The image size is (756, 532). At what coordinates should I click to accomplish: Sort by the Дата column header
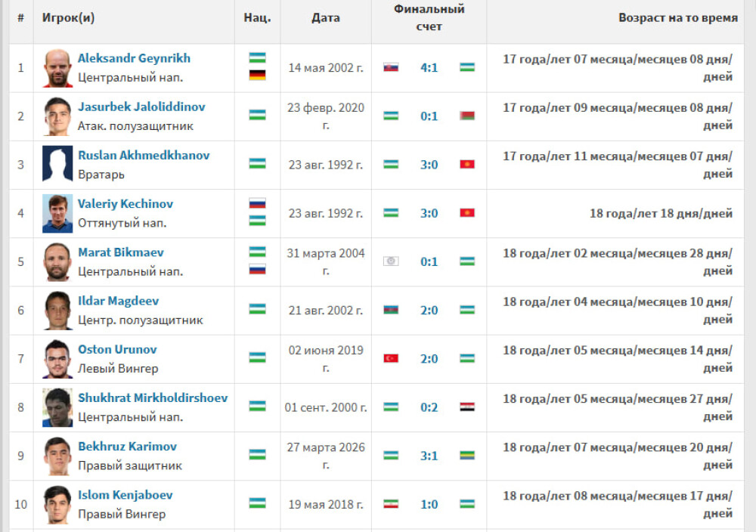click(326, 18)
